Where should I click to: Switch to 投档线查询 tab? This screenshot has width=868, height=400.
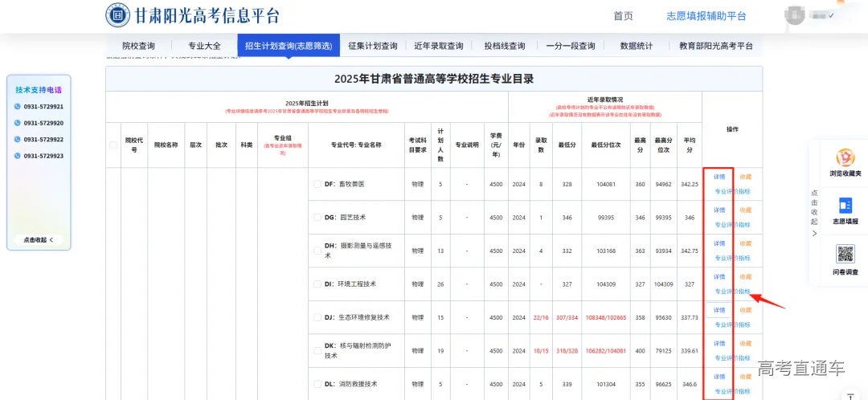504,46
